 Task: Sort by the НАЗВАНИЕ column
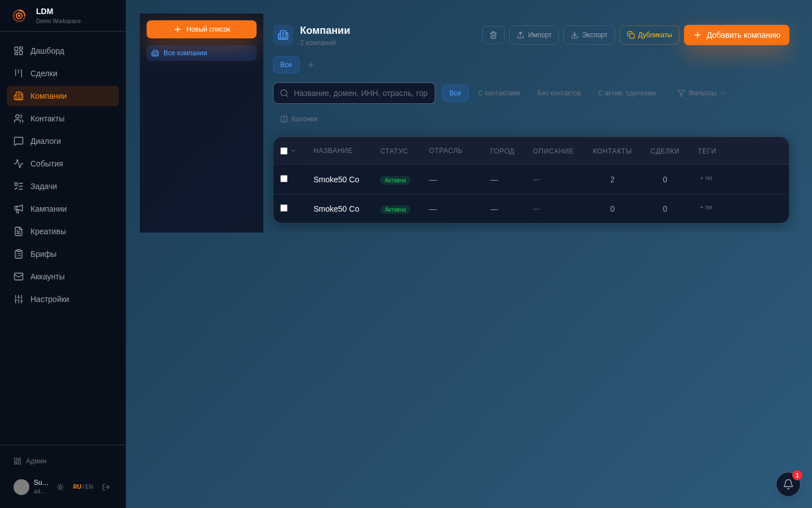[333, 151]
